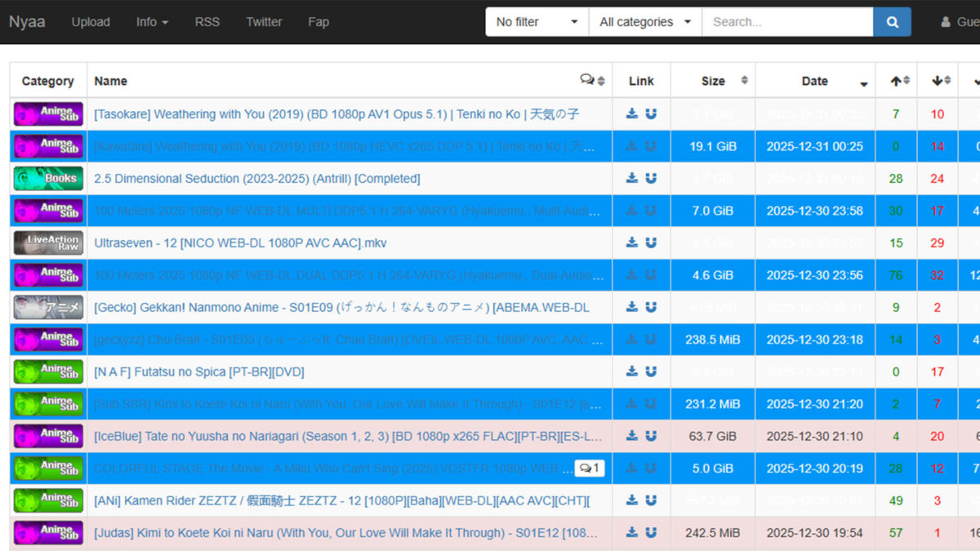Open N A F Futatsu no Spica page

(199, 371)
